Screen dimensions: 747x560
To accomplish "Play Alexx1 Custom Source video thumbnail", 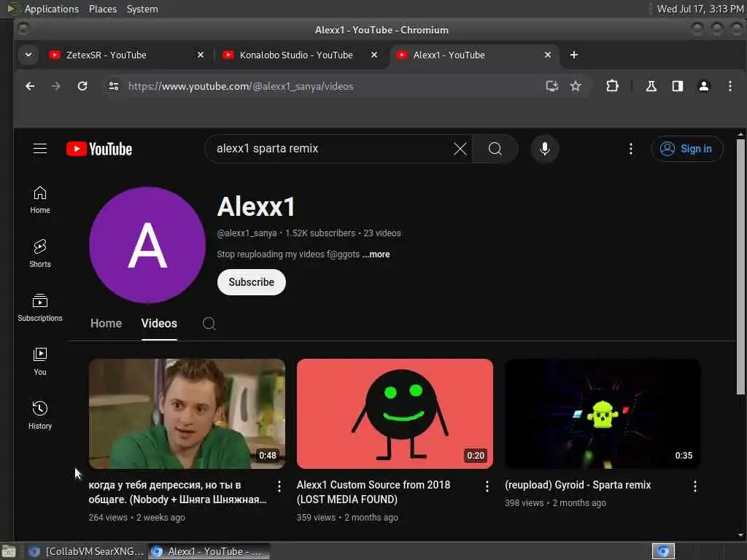I will coord(395,413).
